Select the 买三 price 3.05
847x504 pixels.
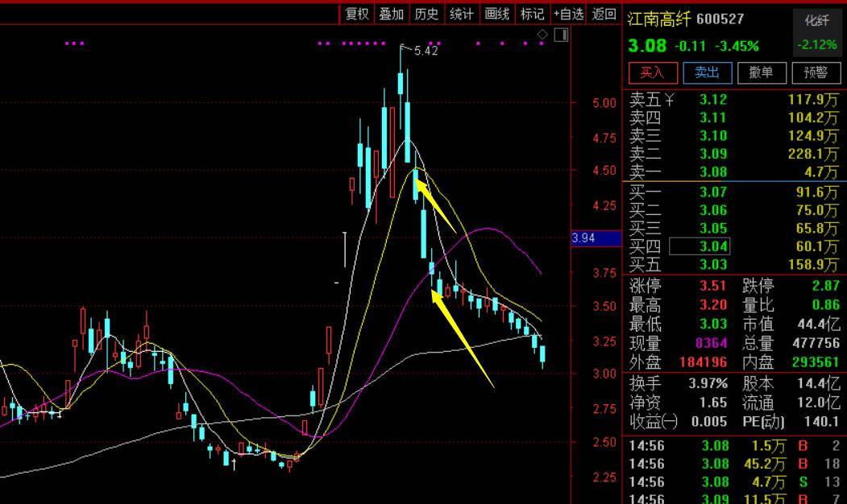713,229
